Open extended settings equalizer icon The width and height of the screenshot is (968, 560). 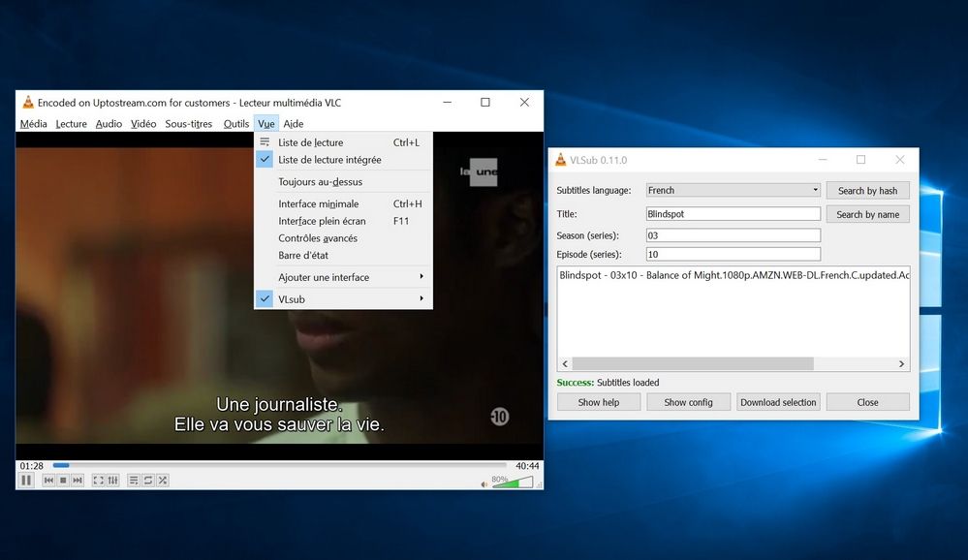(112, 480)
